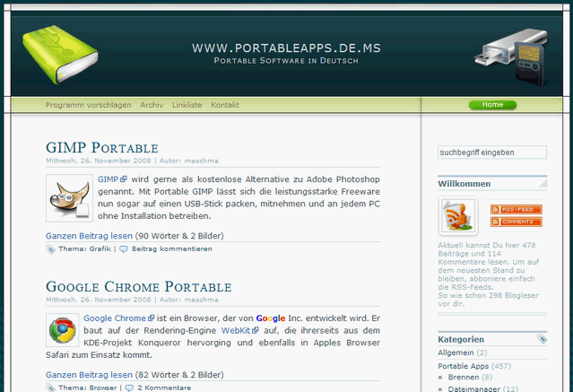Click the colorful Google word in Chrome post
The height and width of the screenshot is (392, 573).
tap(271, 318)
